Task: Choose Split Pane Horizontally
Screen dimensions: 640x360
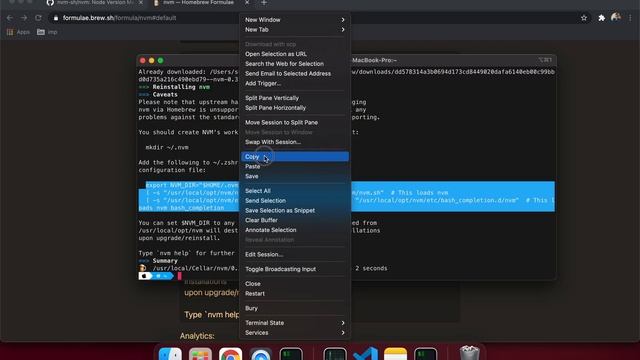Action: (294, 108)
